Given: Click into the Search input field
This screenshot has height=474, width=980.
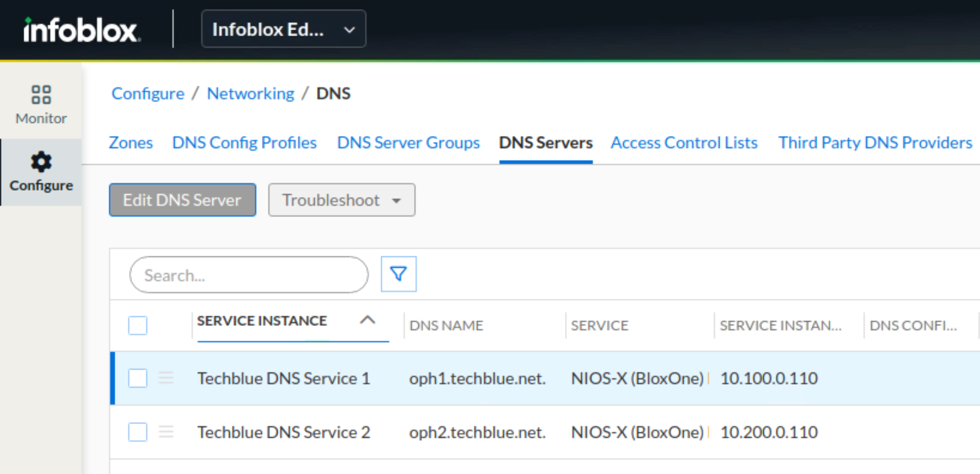Looking at the screenshot, I should (x=249, y=275).
